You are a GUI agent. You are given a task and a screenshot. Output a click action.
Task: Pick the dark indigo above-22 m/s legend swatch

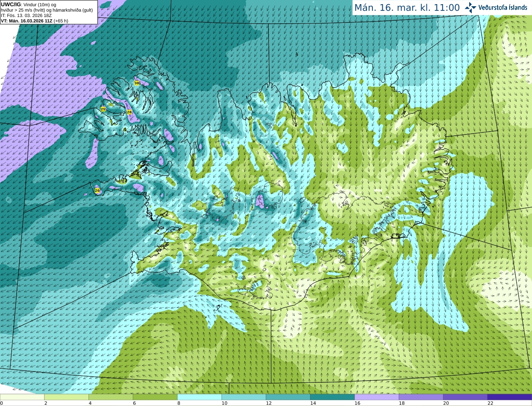point(510,397)
